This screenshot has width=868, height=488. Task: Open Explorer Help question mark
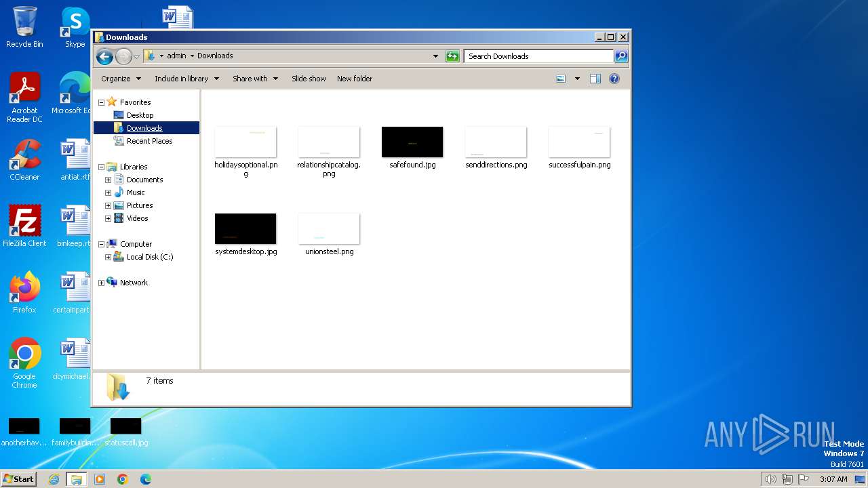click(x=614, y=79)
